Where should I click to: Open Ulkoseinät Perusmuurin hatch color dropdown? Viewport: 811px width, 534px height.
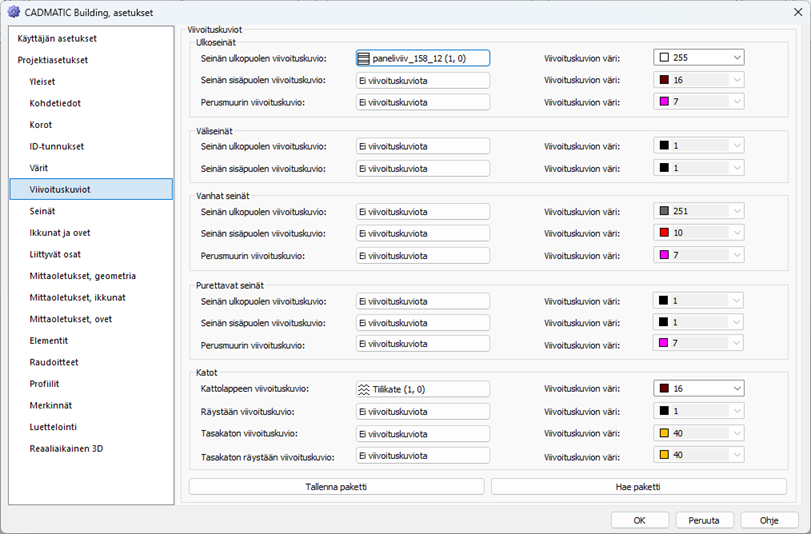[737, 102]
